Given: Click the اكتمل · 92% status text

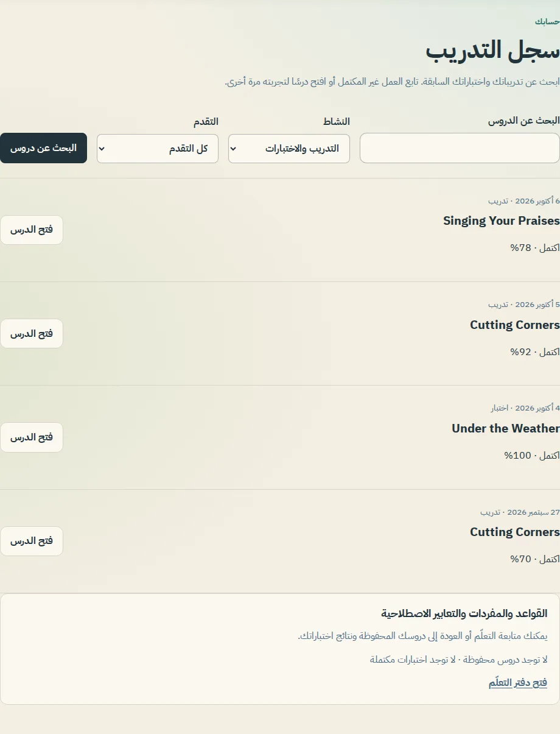Looking at the screenshot, I should coord(535,351).
